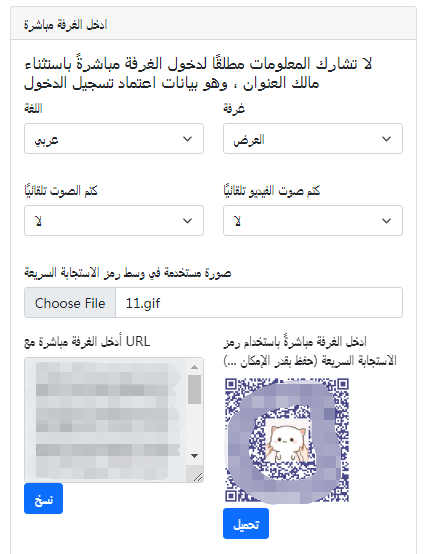
Task: Click the chevron arrow of the العرض dropdown
Action: pyautogui.click(x=386, y=139)
